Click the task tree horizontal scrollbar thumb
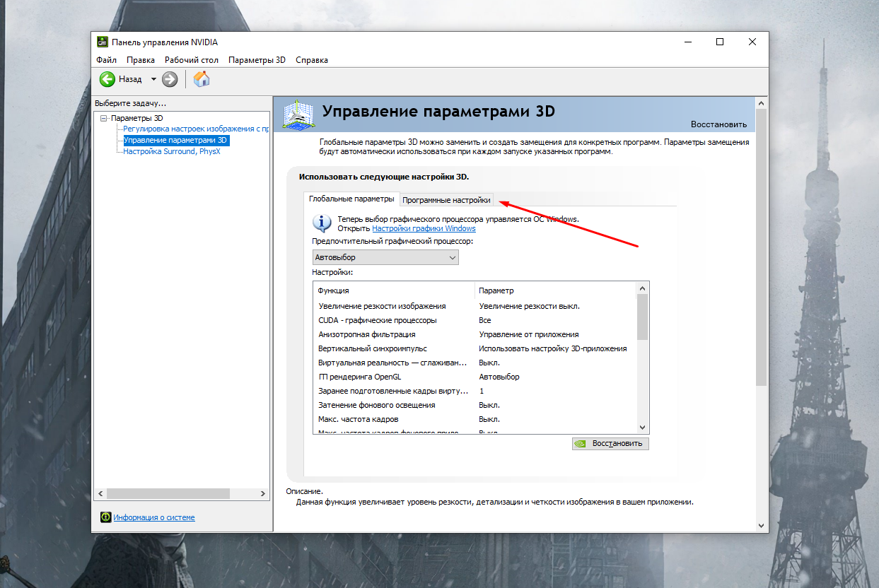Image resolution: width=879 pixels, height=588 pixels. (x=168, y=493)
